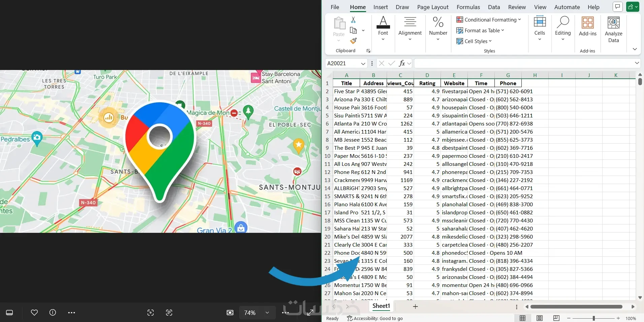Screen dimensions: 644x322
Task: Select the Format Painter brush icon
Action: (353, 41)
